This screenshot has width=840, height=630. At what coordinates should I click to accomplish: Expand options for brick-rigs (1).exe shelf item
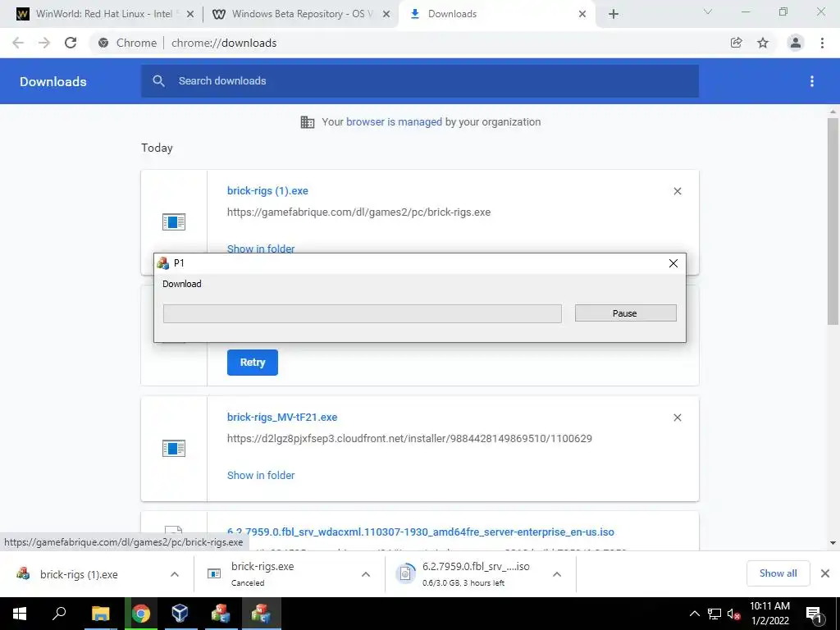(x=175, y=573)
